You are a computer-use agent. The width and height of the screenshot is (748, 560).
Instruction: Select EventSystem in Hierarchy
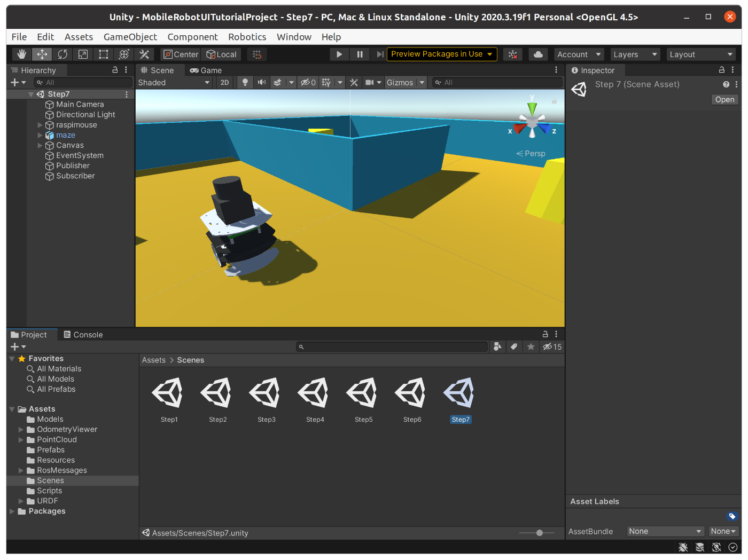[x=80, y=156]
